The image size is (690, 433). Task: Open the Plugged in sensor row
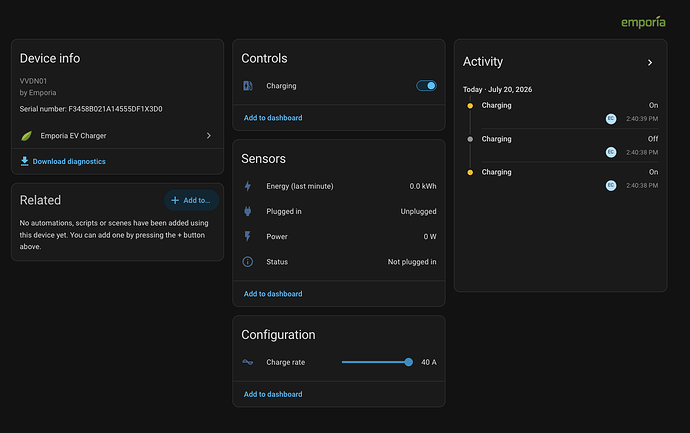point(339,211)
